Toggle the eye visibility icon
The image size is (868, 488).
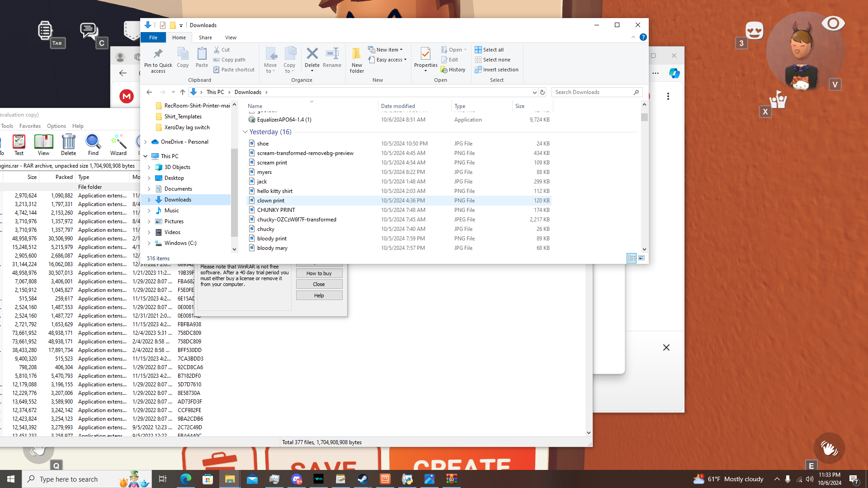click(833, 23)
